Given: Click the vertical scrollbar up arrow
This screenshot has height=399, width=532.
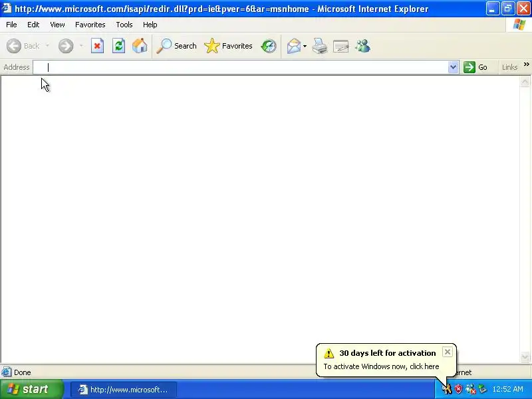Looking at the screenshot, I should coord(525,82).
